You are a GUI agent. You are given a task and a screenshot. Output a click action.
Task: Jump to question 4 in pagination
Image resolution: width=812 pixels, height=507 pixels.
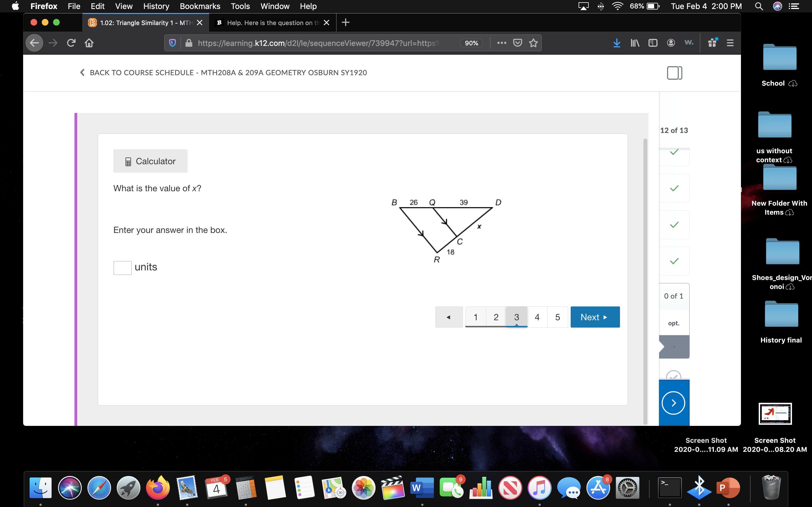537,317
